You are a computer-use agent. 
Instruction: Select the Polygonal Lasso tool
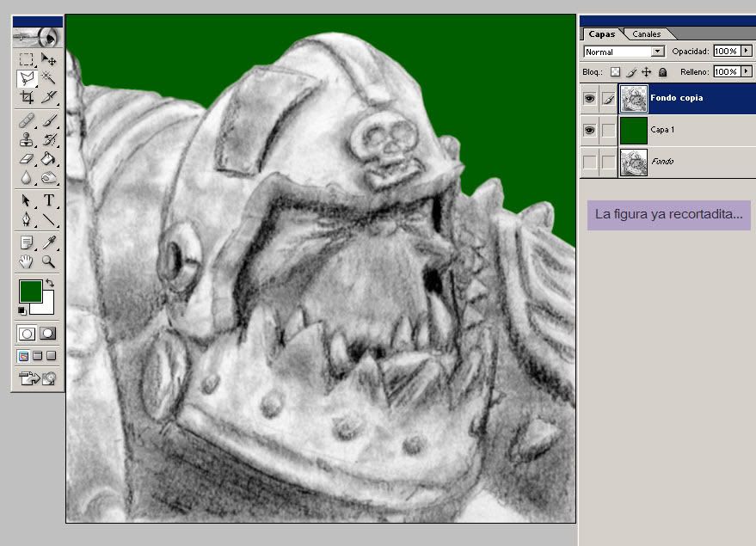[26, 78]
